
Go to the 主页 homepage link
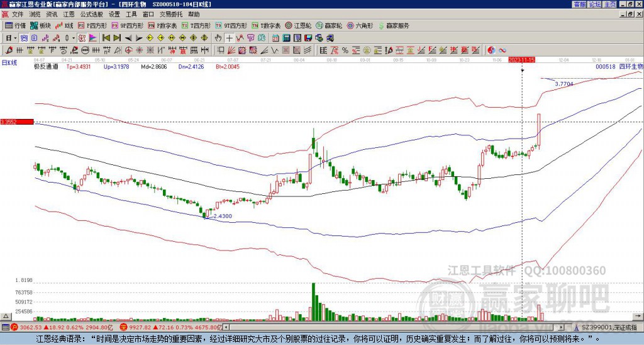(x=610, y=4)
